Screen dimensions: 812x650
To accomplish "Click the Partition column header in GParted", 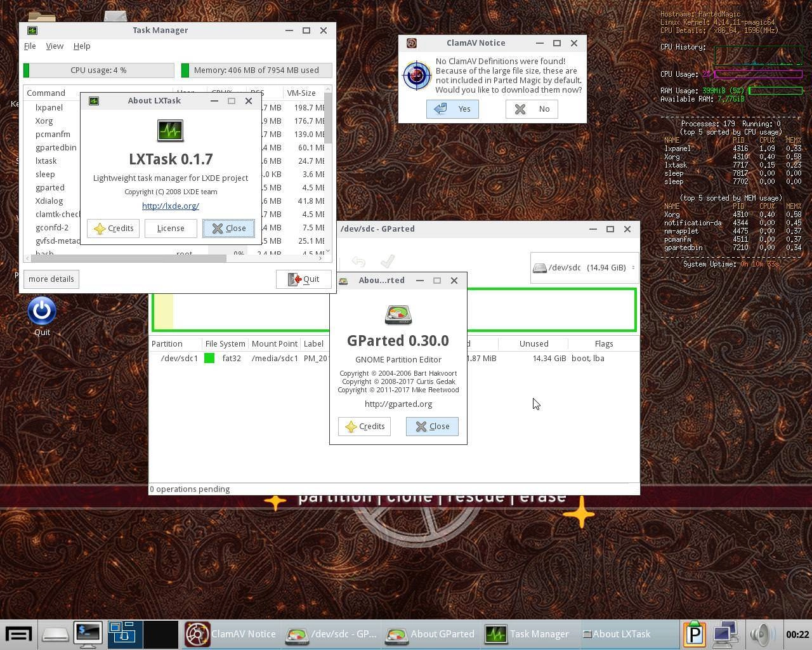I will point(176,344).
